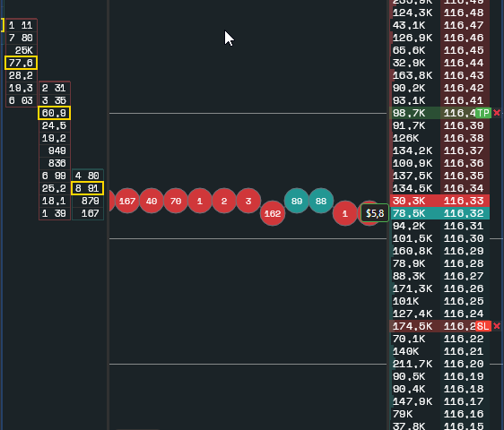The height and width of the screenshot is (430, 504).
Task: Click price level 116,31
Action: click(464, 226)
